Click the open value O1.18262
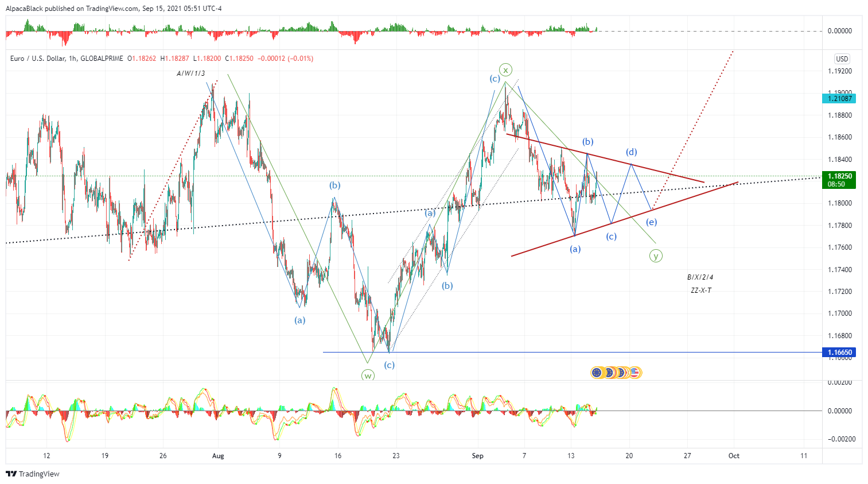The height and width of the screenshot is (484, 868). pos(142,59)
